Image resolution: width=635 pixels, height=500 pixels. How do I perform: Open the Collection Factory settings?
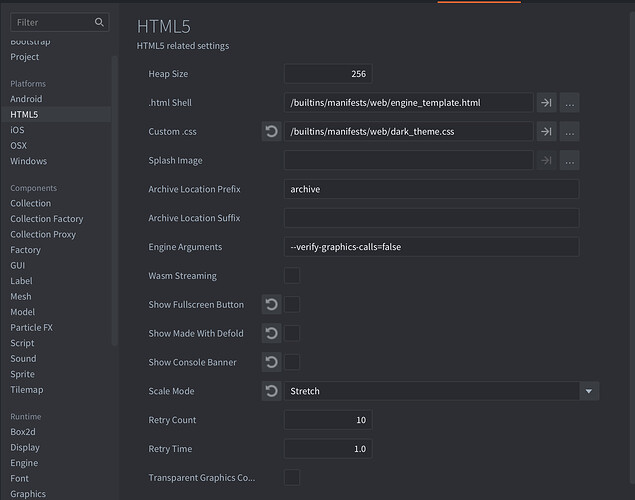pos(46,219)
